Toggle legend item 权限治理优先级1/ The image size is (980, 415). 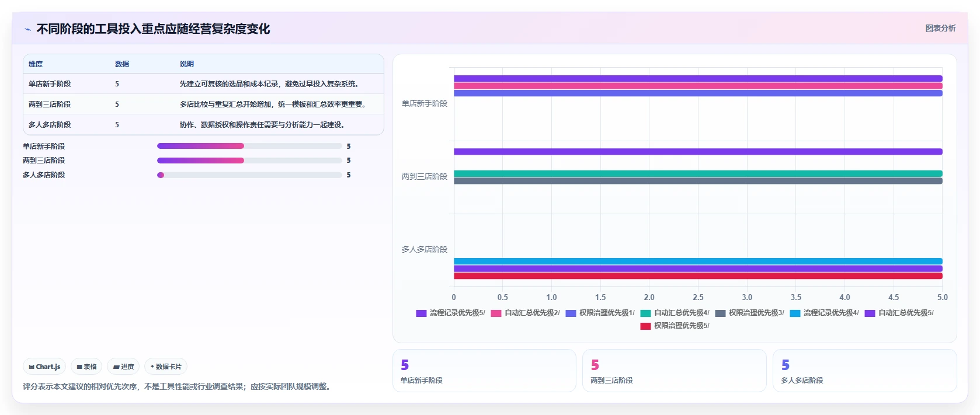[600, 313]
